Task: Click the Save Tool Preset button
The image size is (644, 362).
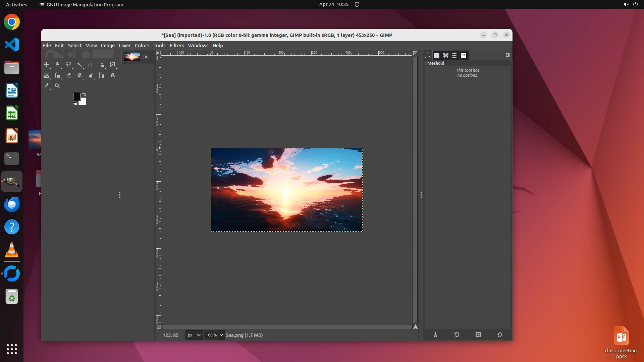Action: pyautogui.click(x=435, y=335)
